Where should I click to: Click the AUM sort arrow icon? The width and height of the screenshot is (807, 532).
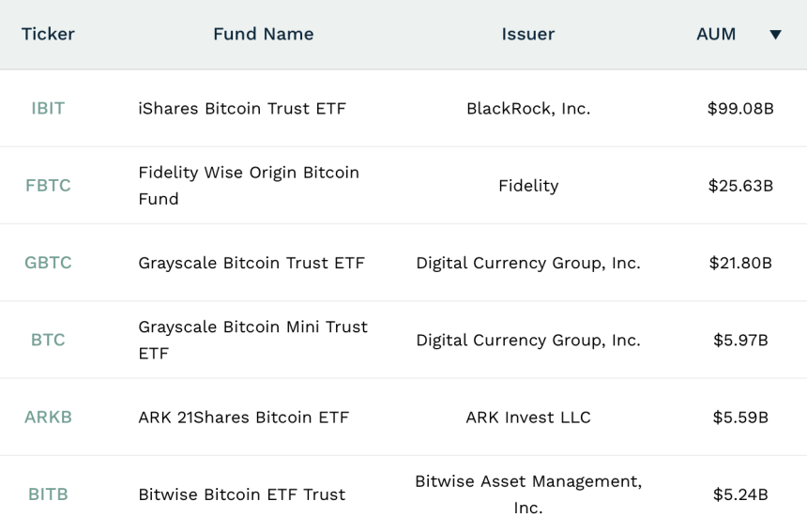pos(775,35)
